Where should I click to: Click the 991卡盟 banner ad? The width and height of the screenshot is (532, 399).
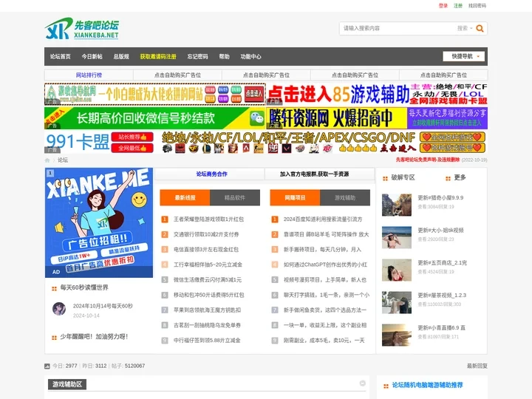click(266, 142)
